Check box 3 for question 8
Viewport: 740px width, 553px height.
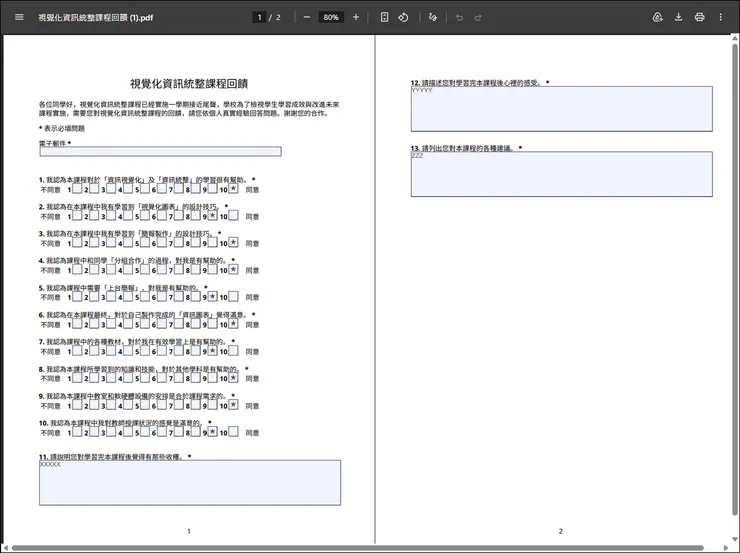(111, 377)
